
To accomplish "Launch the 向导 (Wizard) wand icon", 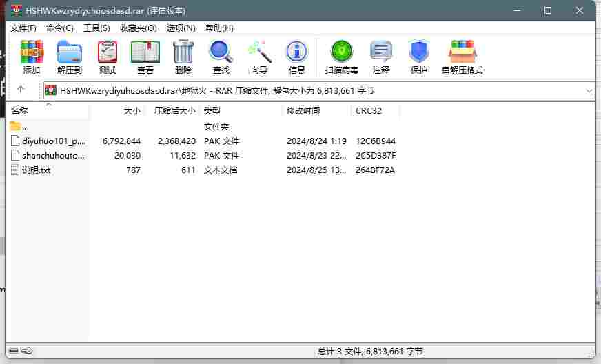I will [259, 52].
